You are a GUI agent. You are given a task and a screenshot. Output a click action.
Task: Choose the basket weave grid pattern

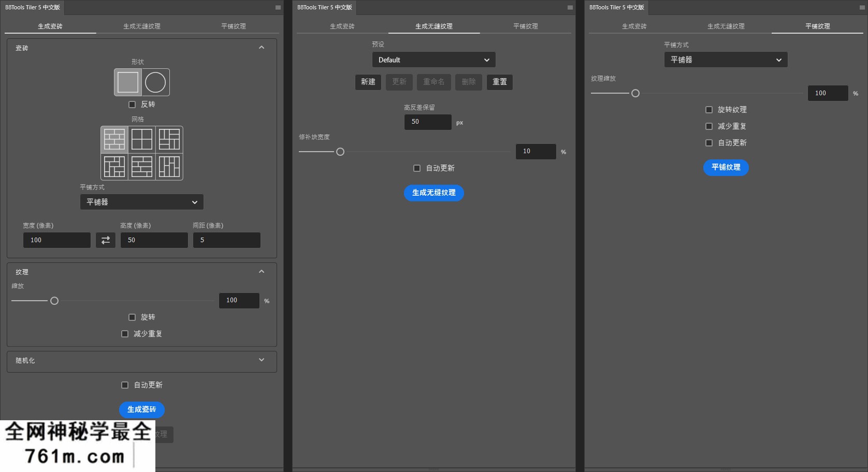(x=169, y=140)
